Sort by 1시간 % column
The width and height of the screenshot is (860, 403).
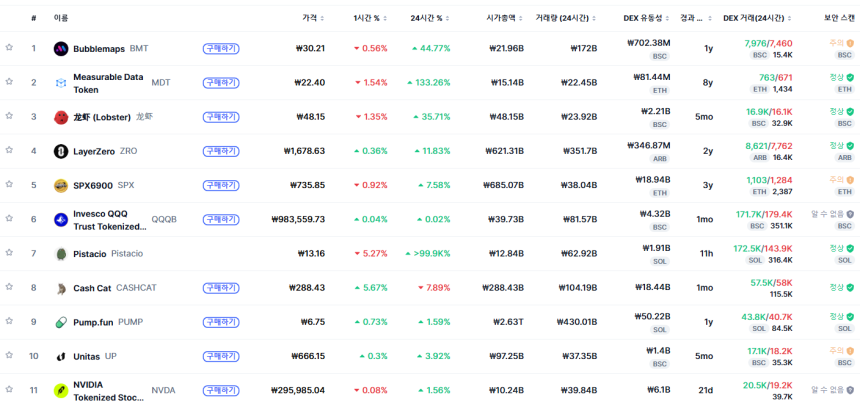coord(370,18)
